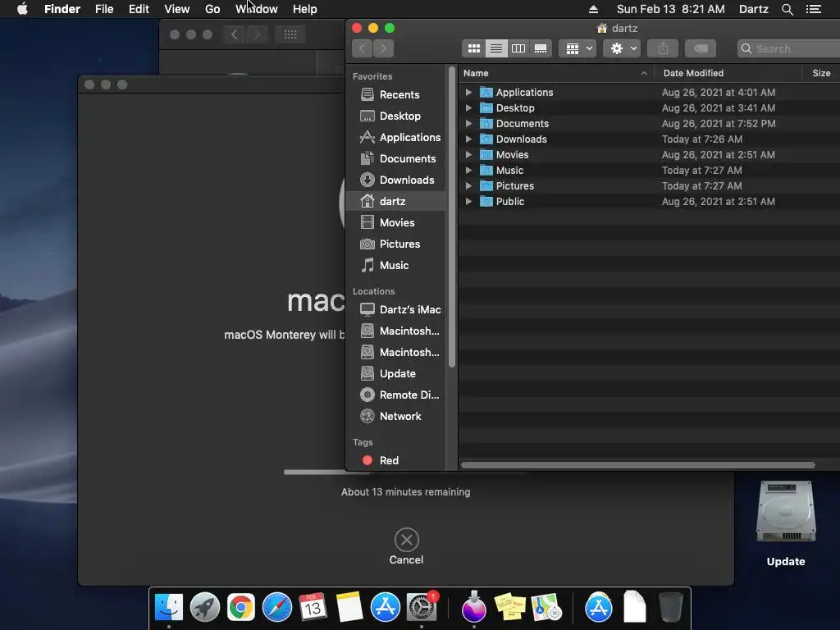
Task: Open Launchpad from the Dock
Action: pos(205,608)
